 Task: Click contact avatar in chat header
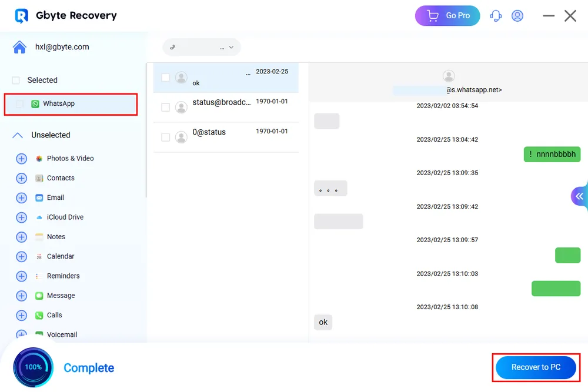(449, 76)
